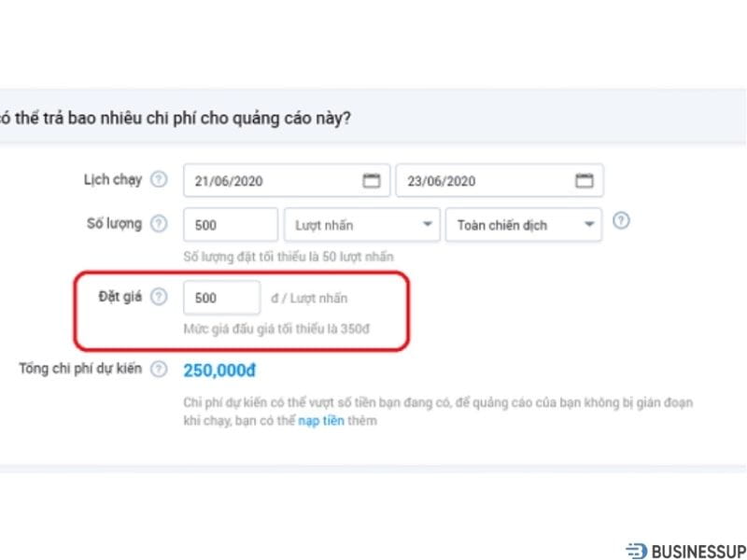Expand the Toàn chiến dịch dropdown
Image resolution: width=747 pixels, height=560 pixels.
point(523,224)
